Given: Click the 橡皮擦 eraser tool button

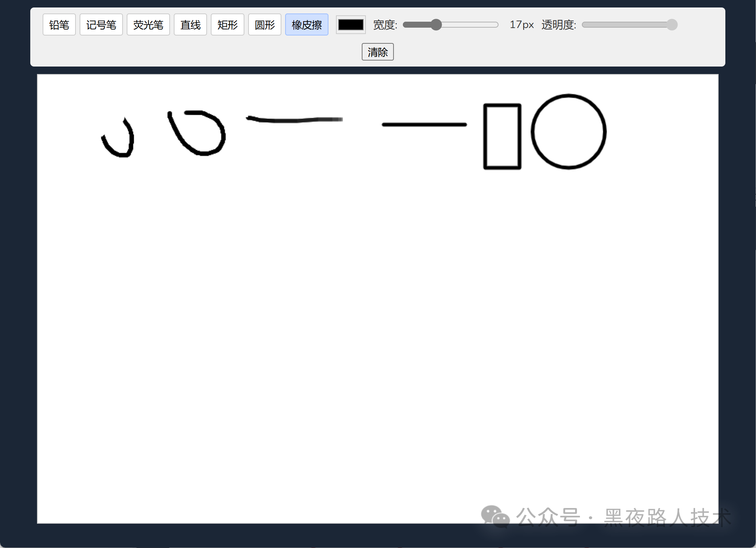Looking at the screenshot, I should click(306, 25).
